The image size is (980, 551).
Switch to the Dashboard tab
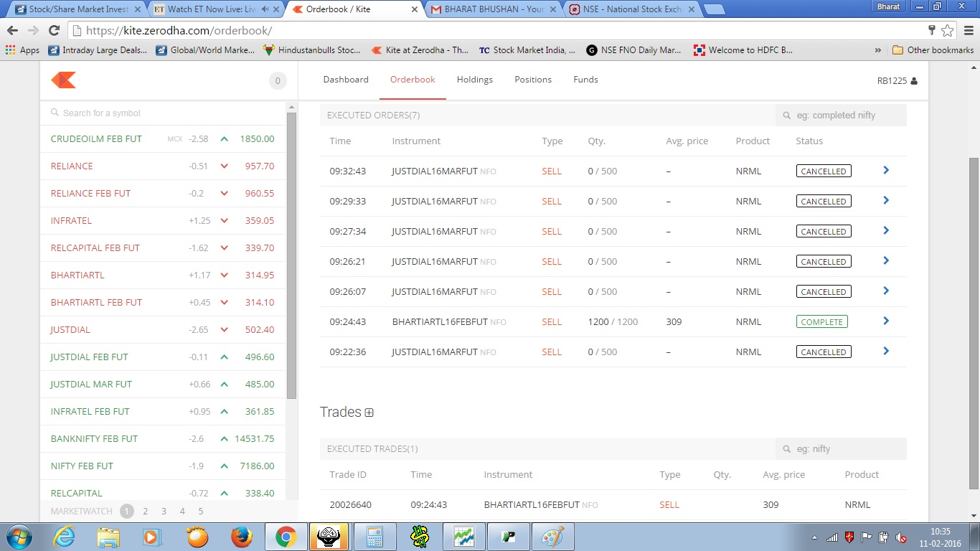point(346,80)
